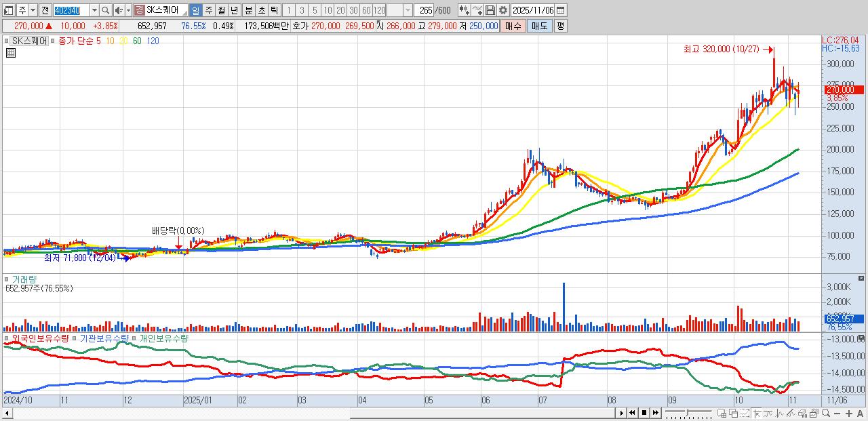Viewport: 868px width, 421px height.
Task: Click the crosshair axis tool icon
Action: point(757,414)
